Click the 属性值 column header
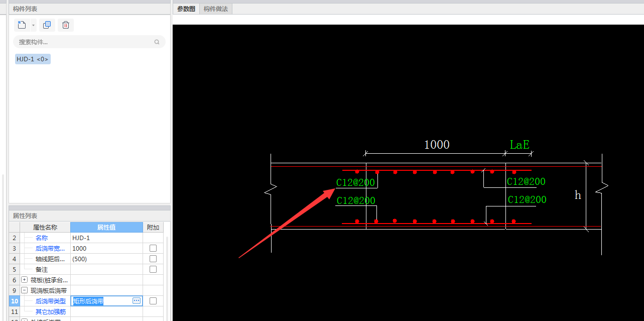Screen dimensions: 644x321 (106, 228)
